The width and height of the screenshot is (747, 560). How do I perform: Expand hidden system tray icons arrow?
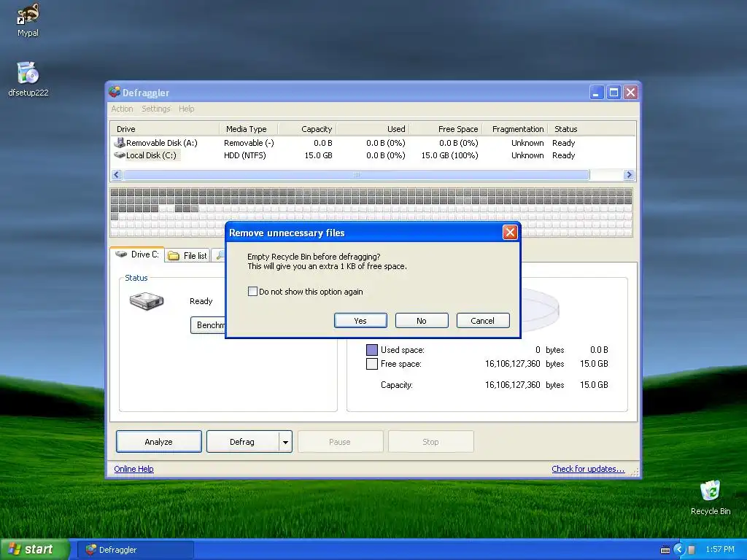coord(679,550)
